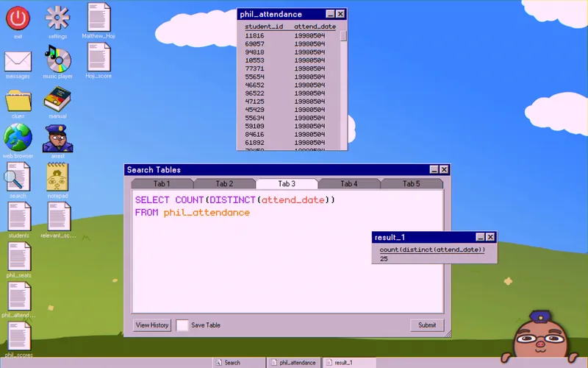Viewport: 588px width, 368px height.
Task: Select the result_1 taskbar entry
Action: 349,362
